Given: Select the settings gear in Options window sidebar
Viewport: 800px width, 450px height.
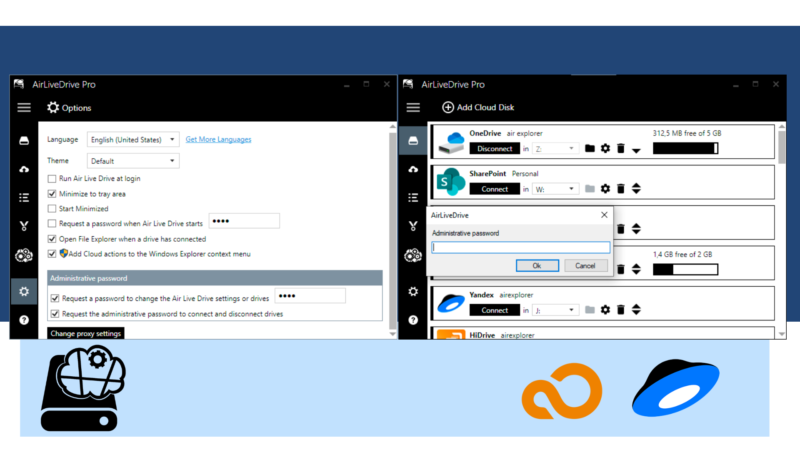Looking at the screenshot, I should [24, 291].
